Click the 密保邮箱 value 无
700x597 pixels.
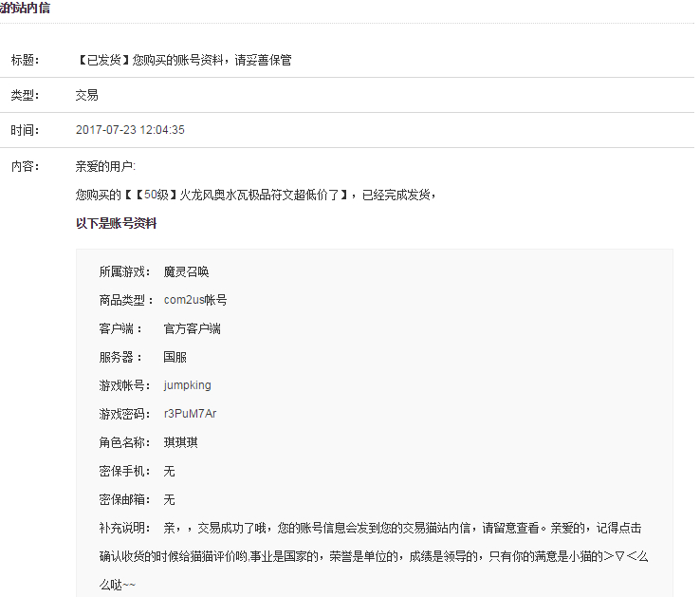[169, 499]
